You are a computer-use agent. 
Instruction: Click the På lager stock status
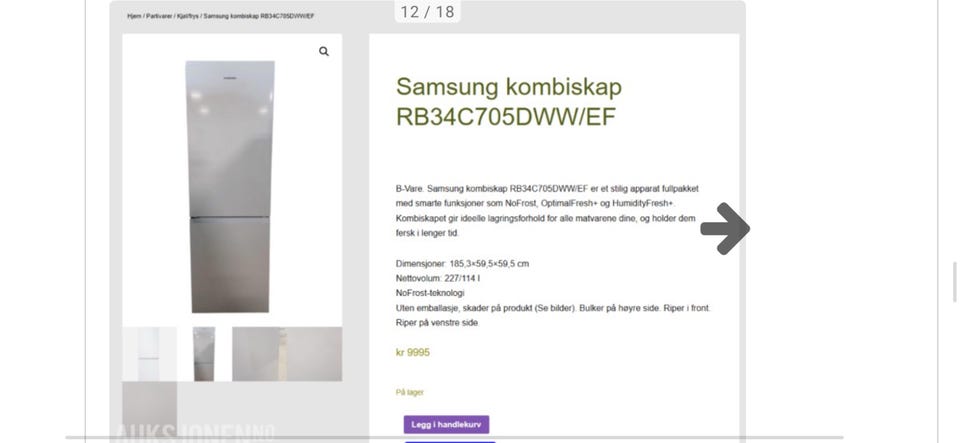410,392
